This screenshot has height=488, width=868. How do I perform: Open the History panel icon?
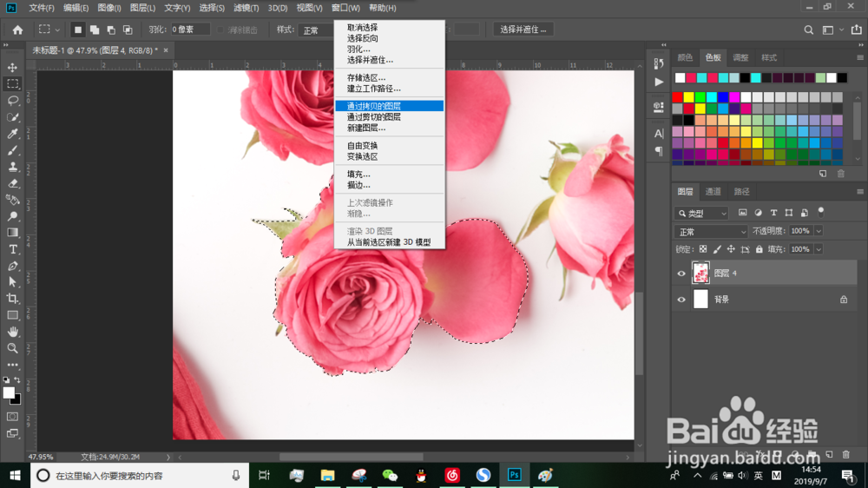[659, 63]
